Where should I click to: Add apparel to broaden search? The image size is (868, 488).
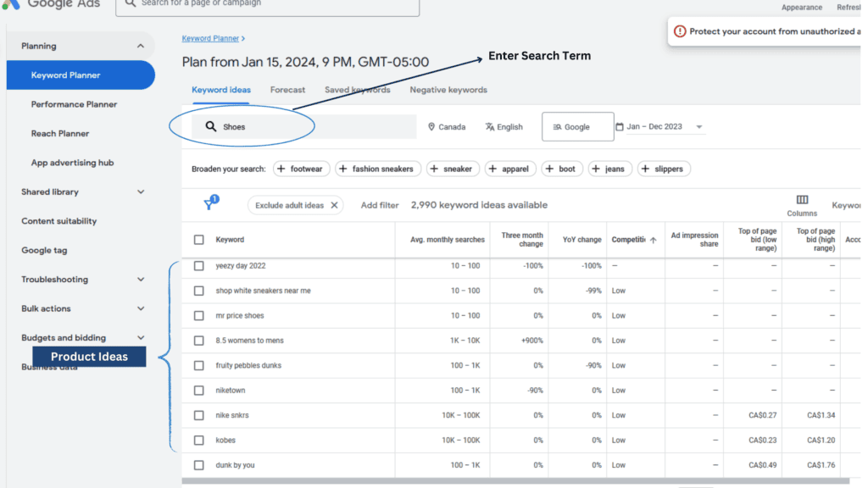coord(510,169)
